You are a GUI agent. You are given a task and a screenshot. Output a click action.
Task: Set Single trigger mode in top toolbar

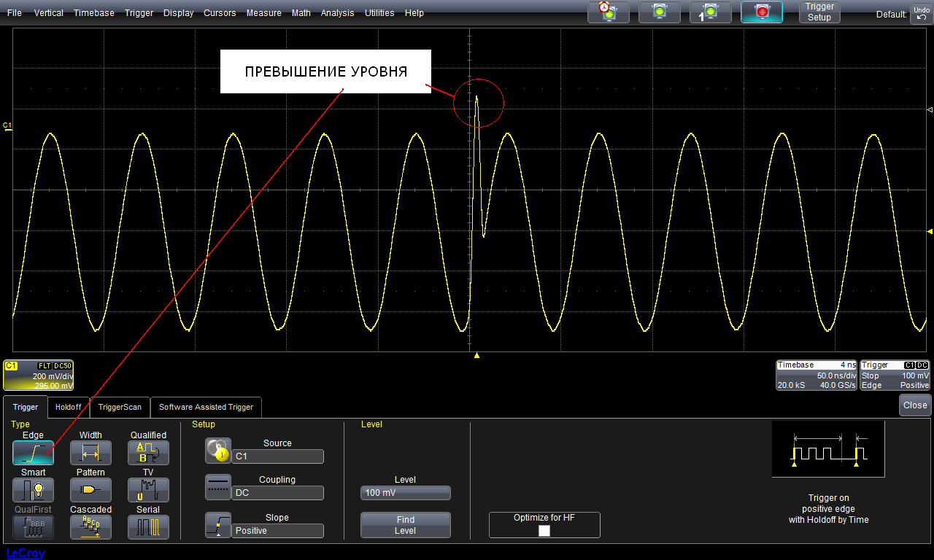(x=710, y=12)
